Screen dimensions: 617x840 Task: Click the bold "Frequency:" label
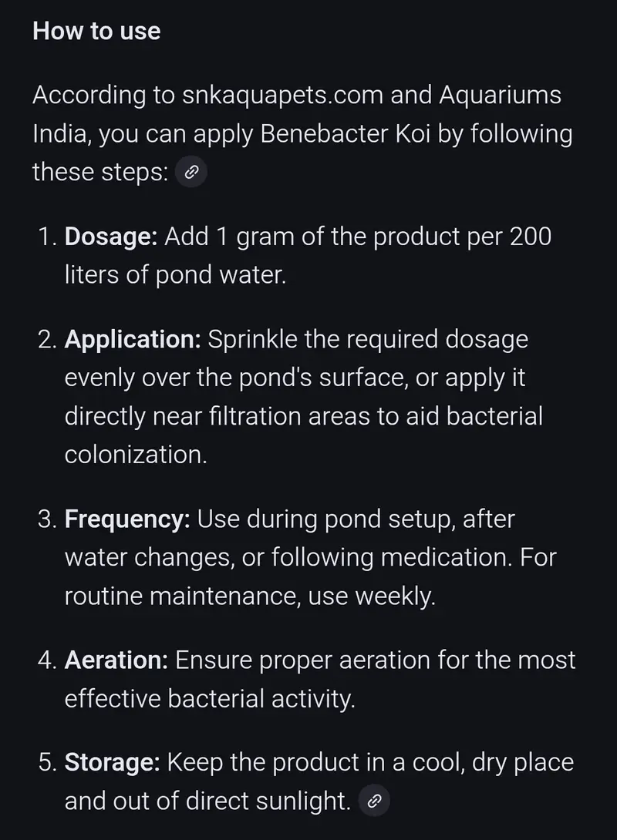pos(127,519)
